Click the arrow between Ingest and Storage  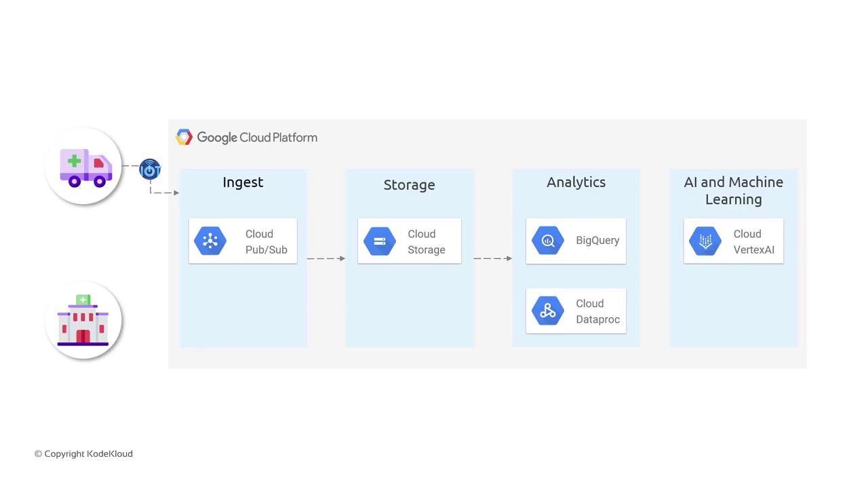click(x=326, y=258)
